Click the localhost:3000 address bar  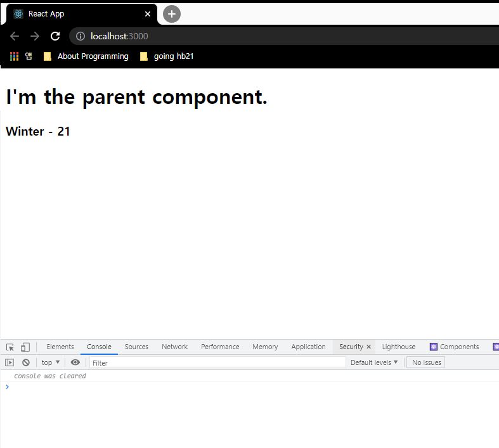284,36
